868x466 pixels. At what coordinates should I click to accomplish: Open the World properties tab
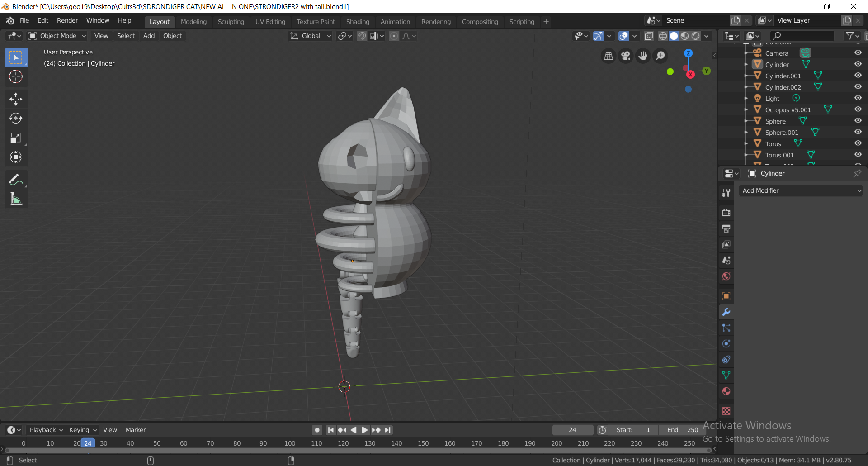[x=726, y=276]
